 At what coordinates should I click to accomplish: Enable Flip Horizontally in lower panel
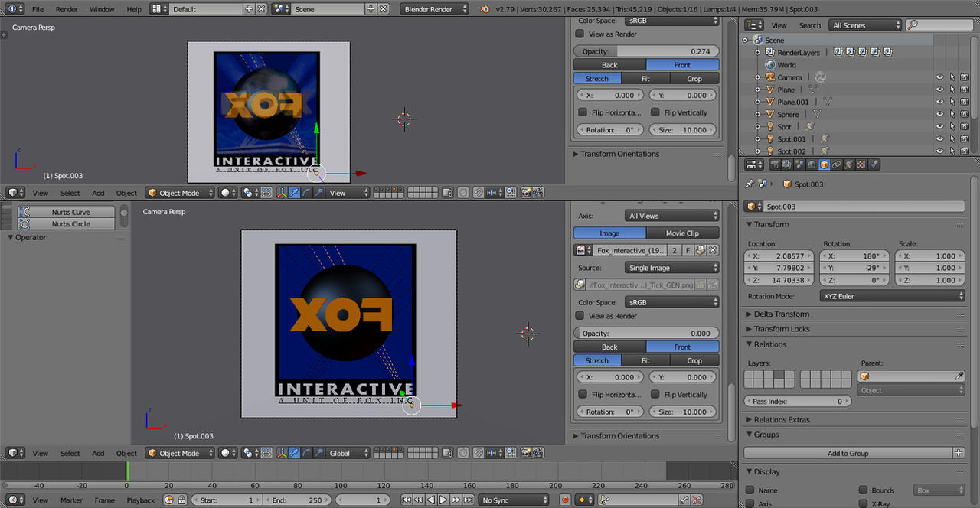(x=583, y=395)
